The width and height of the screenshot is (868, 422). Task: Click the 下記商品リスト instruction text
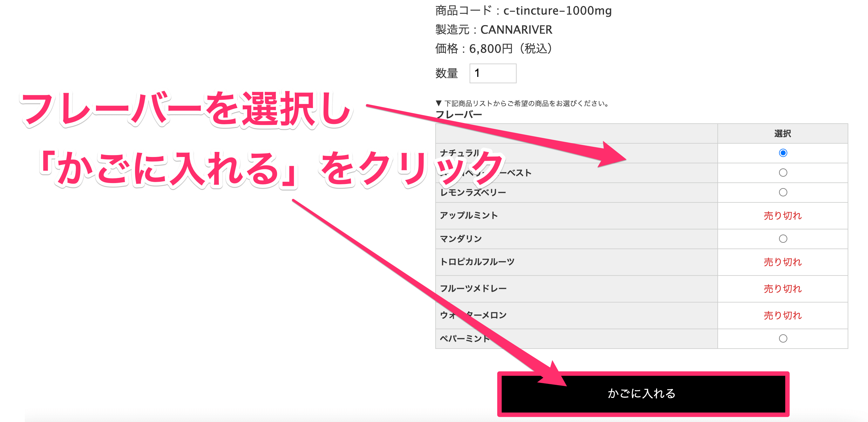(x=522, y=103)
